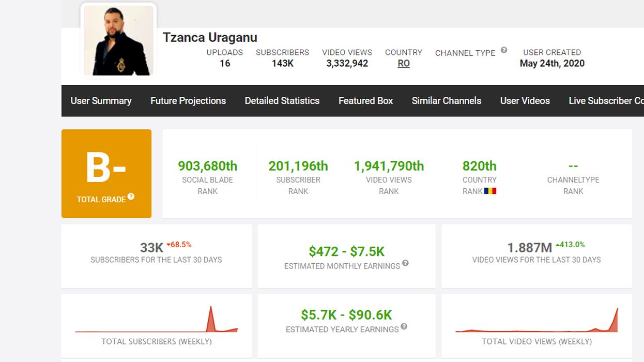Switch to the Future Projections tab

pyautogui.click(x=188, y=101)
